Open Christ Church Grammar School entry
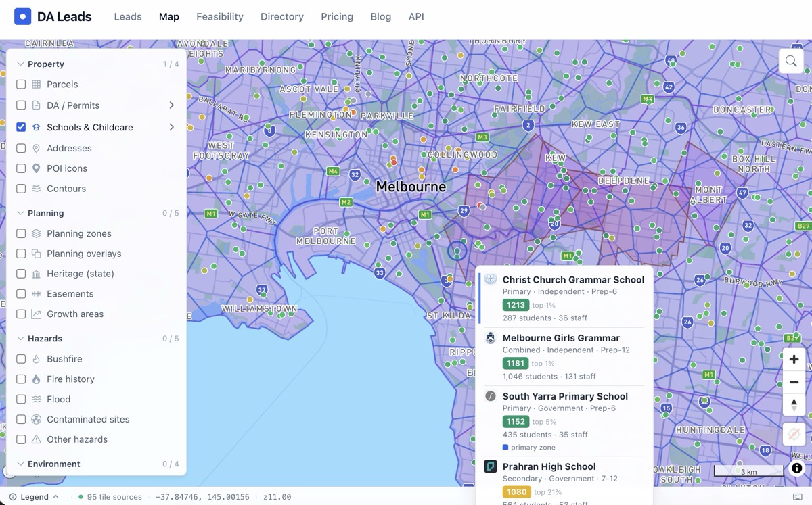This screenshot has height=505, width=812. [x=565, y=298]
